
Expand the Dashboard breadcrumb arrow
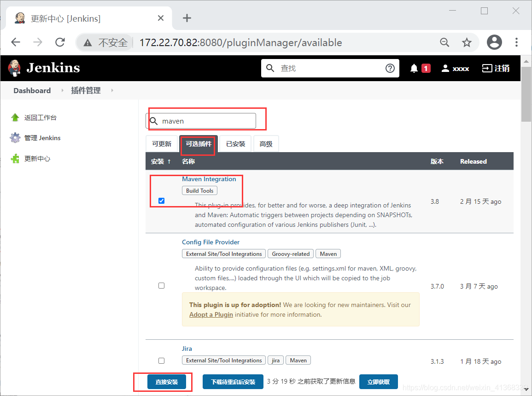point(63,90)
